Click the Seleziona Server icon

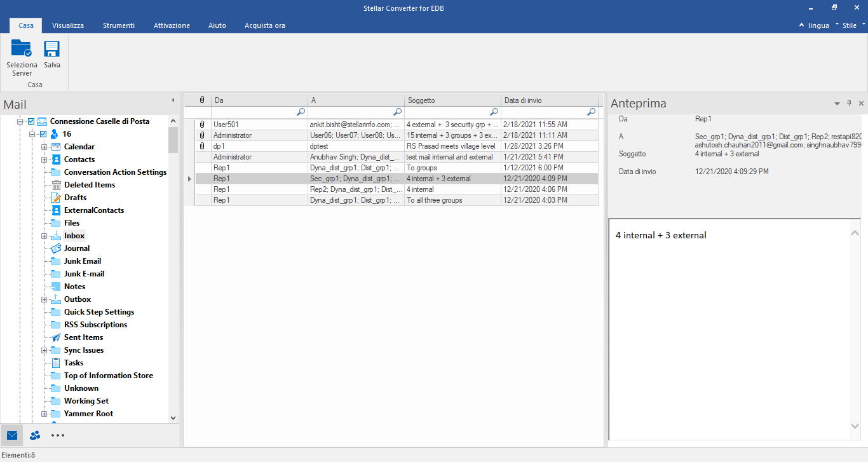click(x=22, y=49)
